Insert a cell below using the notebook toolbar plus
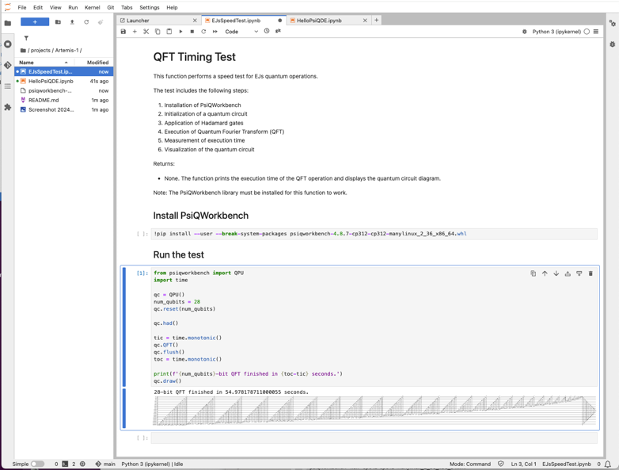Viewport: 620px width, 470px height. click(135, 31)
